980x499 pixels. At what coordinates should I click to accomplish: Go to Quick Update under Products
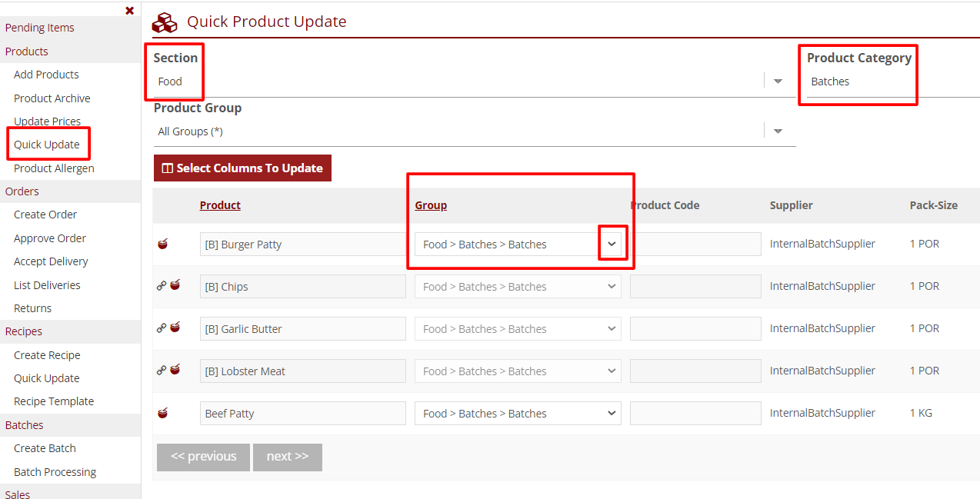click(x=46, y=145)
